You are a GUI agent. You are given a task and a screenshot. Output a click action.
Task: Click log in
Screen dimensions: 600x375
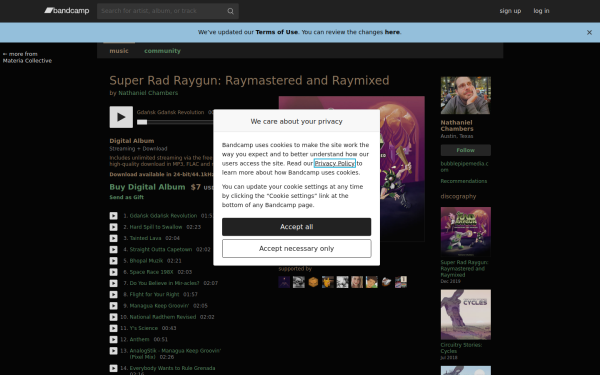(x=541, y=11)
